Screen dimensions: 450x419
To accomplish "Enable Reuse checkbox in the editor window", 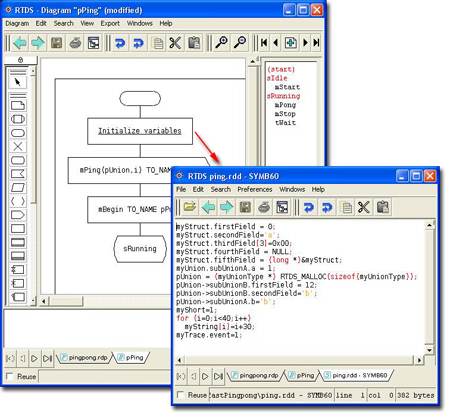I will coord(180,395).
